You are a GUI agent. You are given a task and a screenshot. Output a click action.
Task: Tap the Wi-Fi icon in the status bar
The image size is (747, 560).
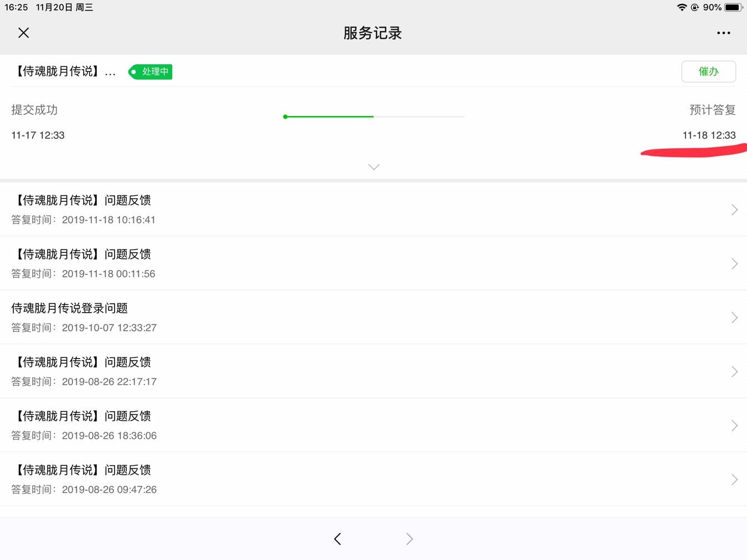pyautogui.click(x=682, y=7)
